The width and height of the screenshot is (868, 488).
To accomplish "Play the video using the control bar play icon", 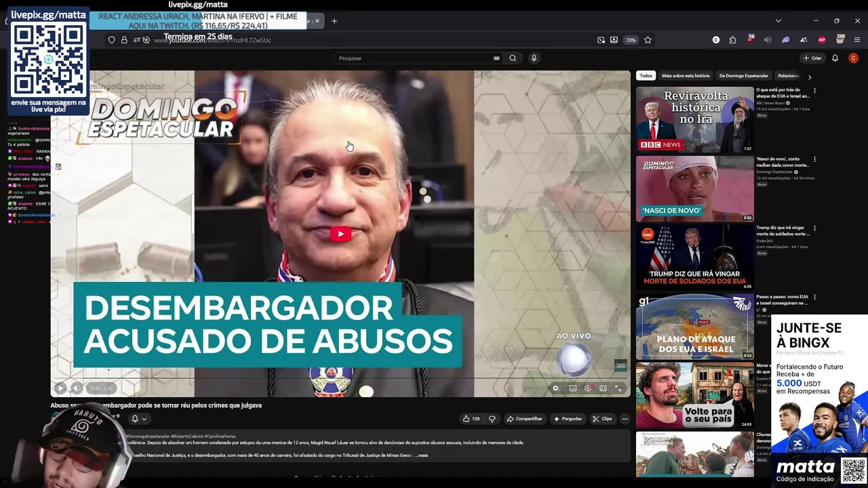I will coord(60,388).
